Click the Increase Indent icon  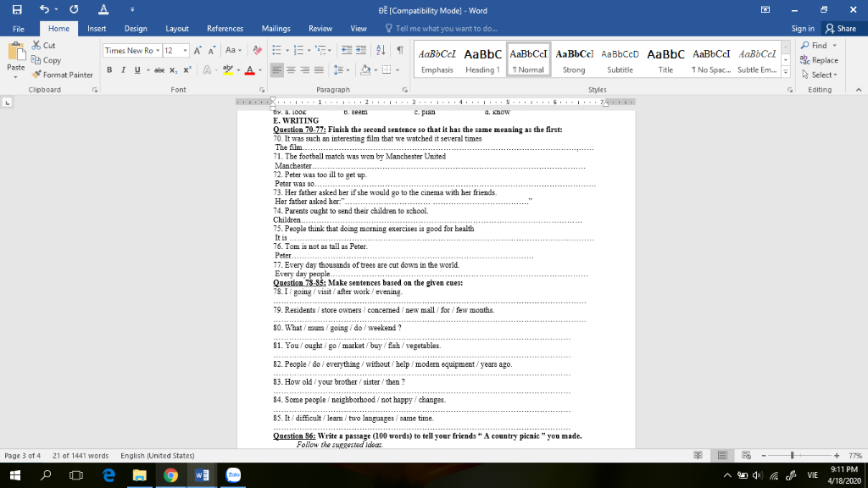tap(361, 50)
